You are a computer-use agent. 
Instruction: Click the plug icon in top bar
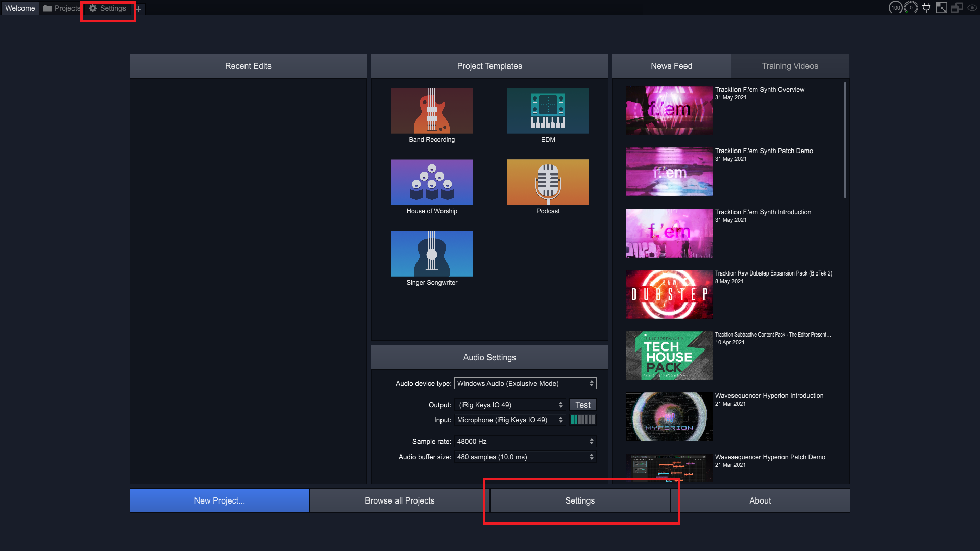pyautogui.click(x=926, y=8)
